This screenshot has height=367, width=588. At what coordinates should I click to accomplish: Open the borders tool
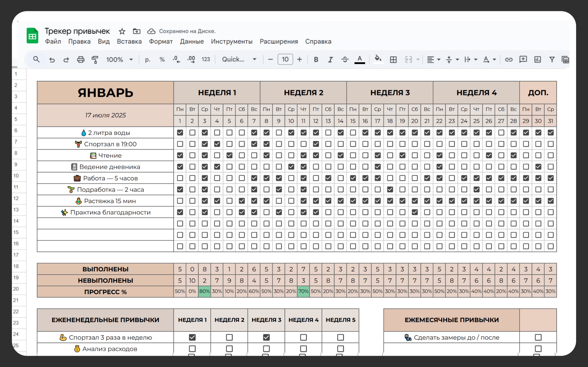click(393, 59)
